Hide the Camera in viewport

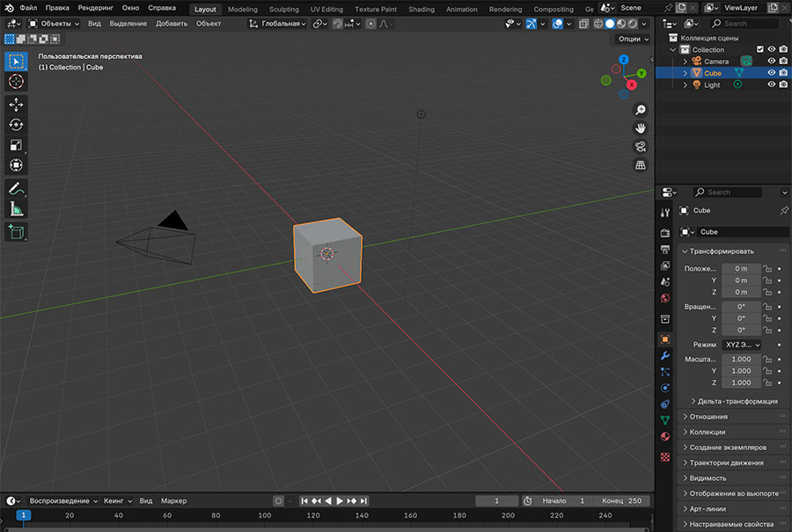coord(771,61)
